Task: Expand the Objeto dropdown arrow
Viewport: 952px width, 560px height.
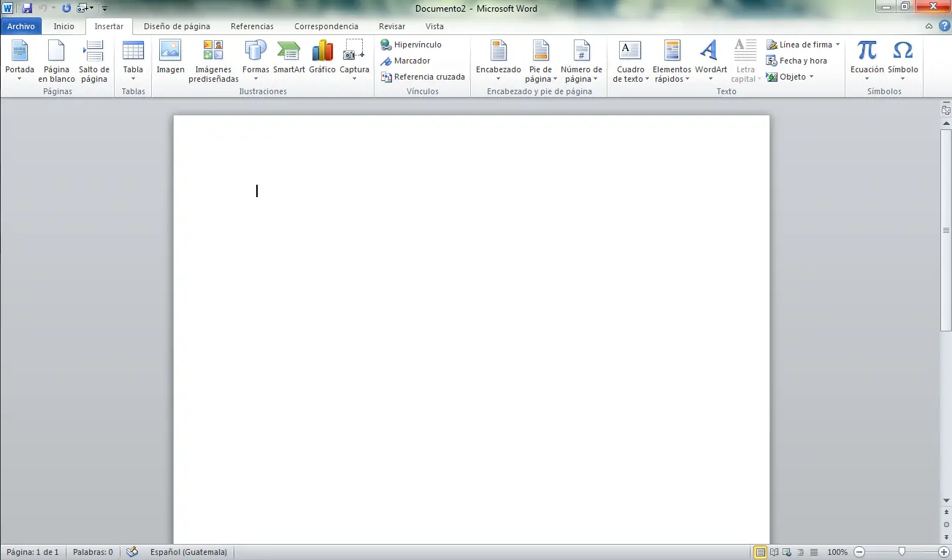Action: coord(811,77)
